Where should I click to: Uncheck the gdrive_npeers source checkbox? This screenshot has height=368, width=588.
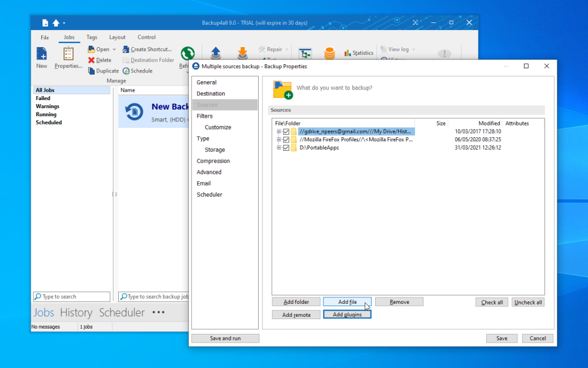tap(286, 132)
